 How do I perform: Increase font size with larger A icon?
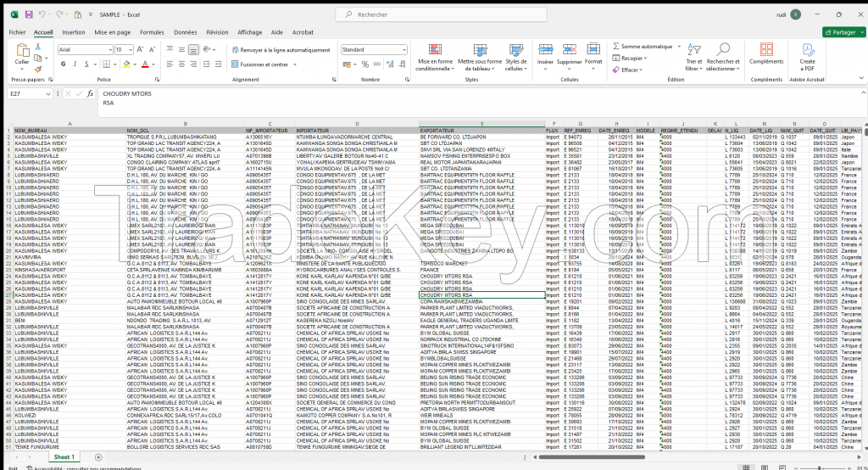[x=141, y=49]
